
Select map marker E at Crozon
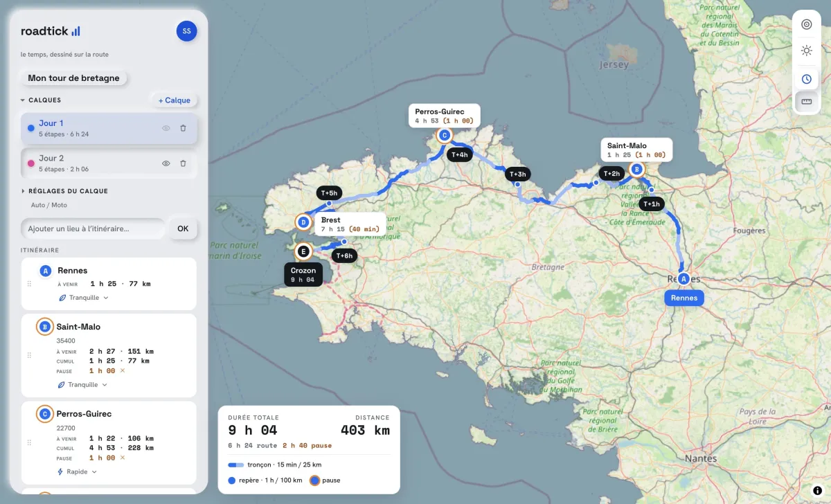(x=303, y=251)
